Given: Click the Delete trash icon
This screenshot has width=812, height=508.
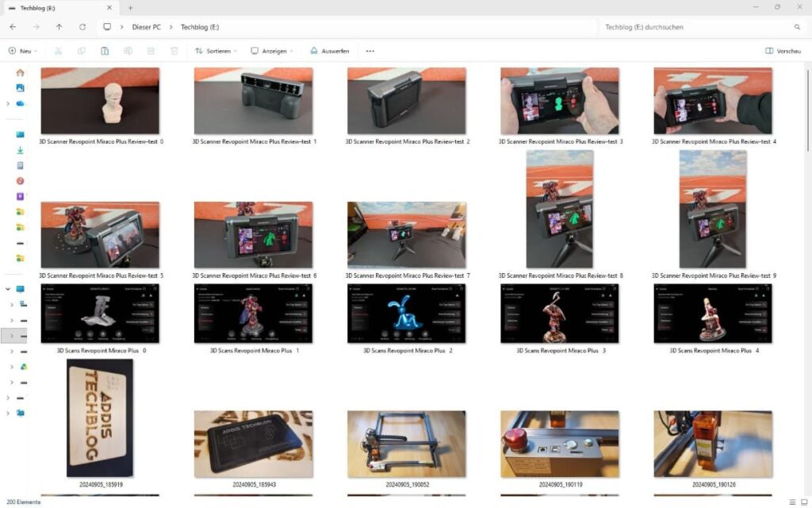Looking at the screenshot, I should [174, 51].
